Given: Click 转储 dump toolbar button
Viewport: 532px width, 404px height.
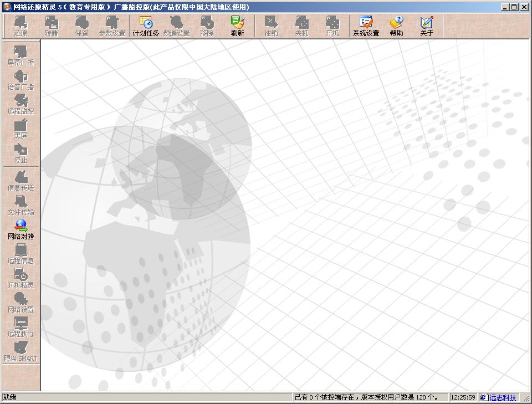Looking at the screenshot, I should (x=51, y=26).
